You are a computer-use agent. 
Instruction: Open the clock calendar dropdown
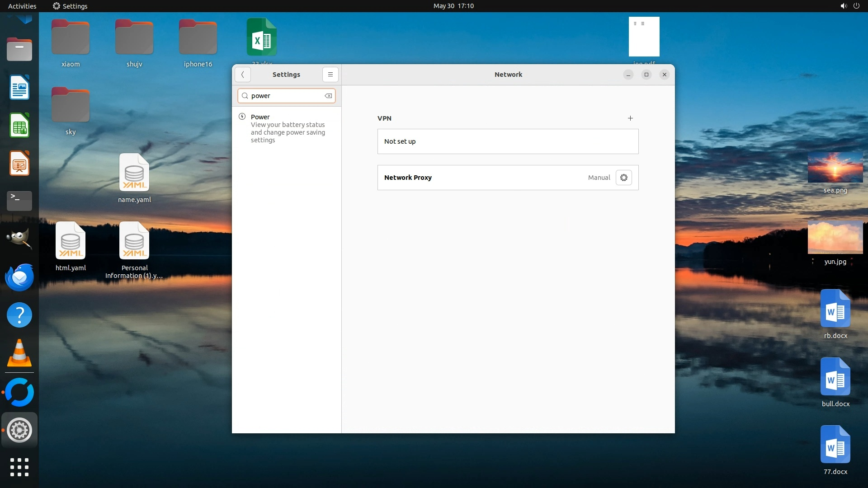[x=453, y=6]
